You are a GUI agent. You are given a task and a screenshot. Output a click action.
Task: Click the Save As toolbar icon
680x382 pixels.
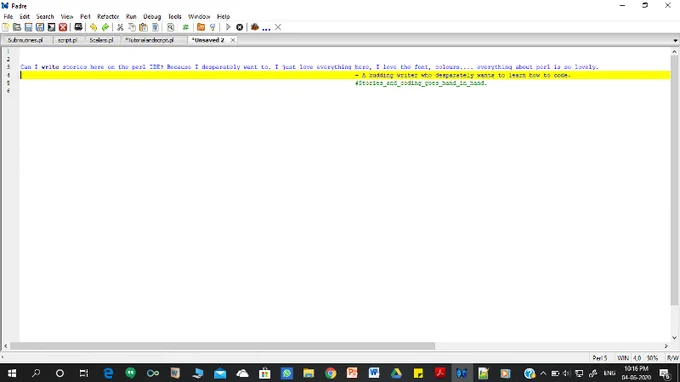pyautogui.click(x=40, y=27)
